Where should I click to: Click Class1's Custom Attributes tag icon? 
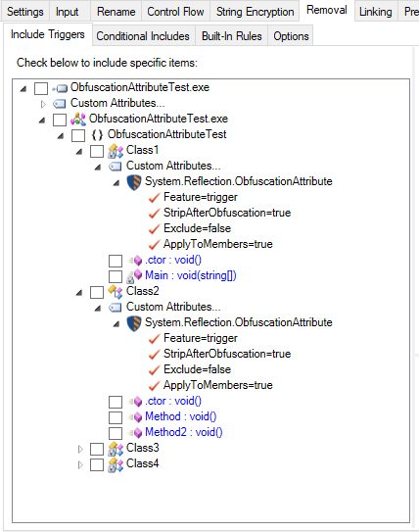(116, 167)
